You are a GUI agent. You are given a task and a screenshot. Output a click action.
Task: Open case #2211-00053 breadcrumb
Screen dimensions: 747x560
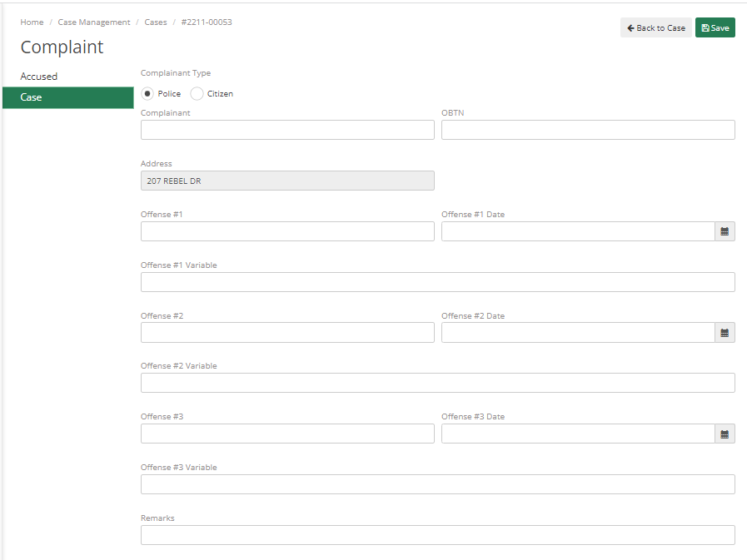[x=207, y=22]
